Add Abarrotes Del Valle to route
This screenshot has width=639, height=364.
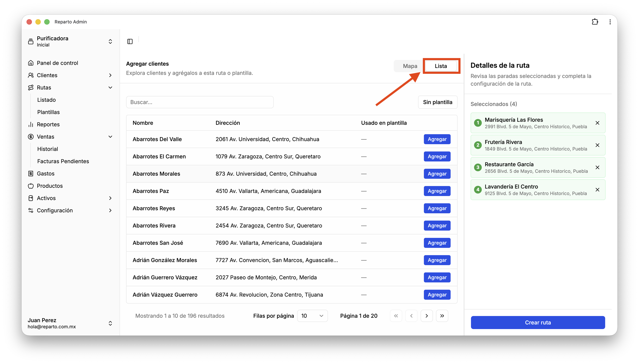tap(437, 139)
